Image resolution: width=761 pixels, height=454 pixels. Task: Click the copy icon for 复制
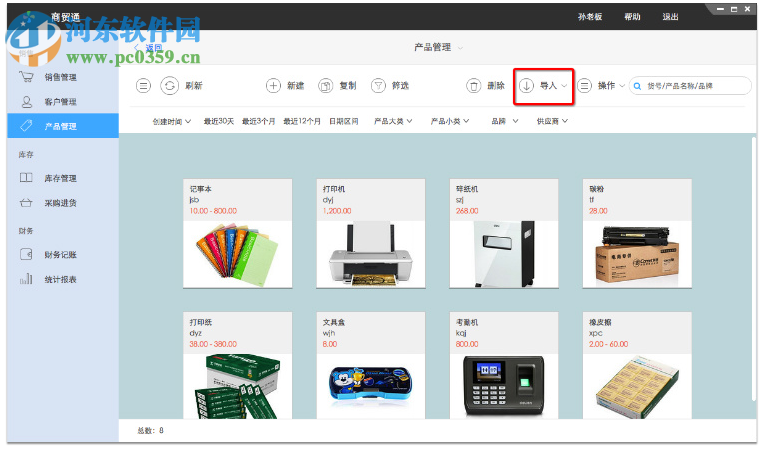click(326, 86)
